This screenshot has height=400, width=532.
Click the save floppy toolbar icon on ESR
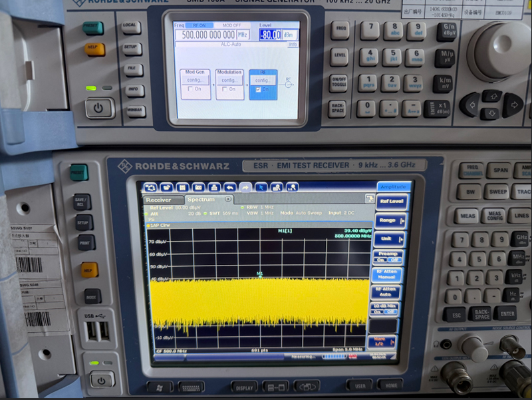pyautogui.click(x=182, y=188)
